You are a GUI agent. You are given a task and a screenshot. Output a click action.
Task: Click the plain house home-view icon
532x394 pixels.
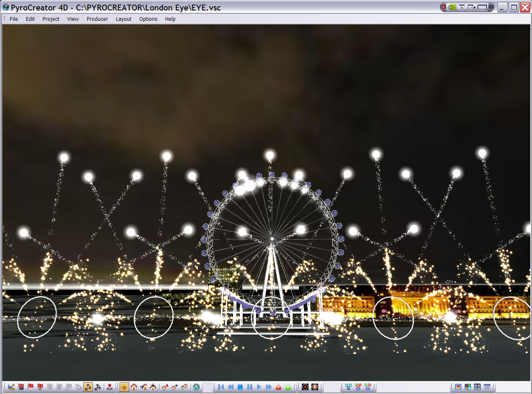(x=134, y=387)
